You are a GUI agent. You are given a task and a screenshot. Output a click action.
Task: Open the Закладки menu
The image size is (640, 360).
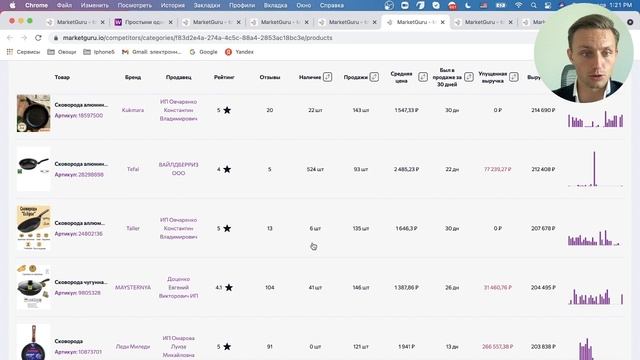(207, 5)
